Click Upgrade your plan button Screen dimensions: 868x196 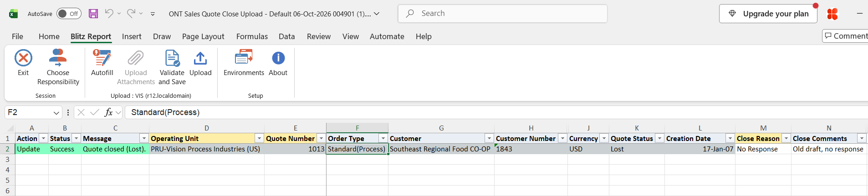pyautogui.click(x=768, y=14)
